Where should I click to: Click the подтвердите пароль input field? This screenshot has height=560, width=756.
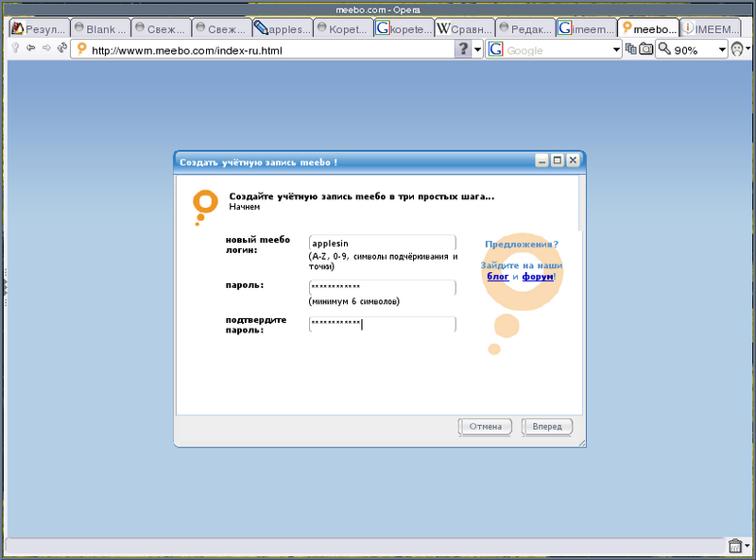coord(382,324)
